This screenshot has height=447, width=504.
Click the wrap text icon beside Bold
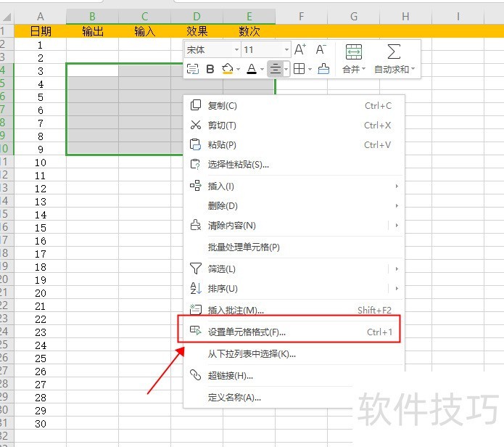coord(193,69)
